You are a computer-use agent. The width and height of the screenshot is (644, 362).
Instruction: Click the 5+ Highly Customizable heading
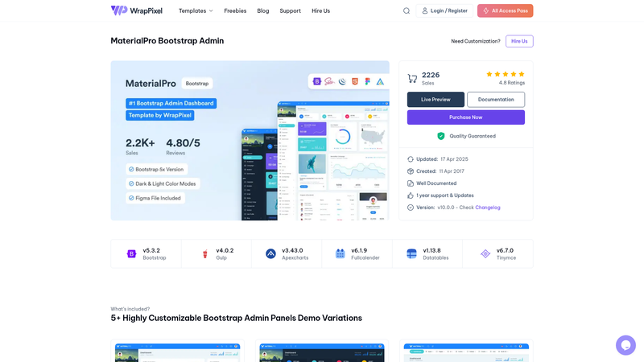pos(236,318)
